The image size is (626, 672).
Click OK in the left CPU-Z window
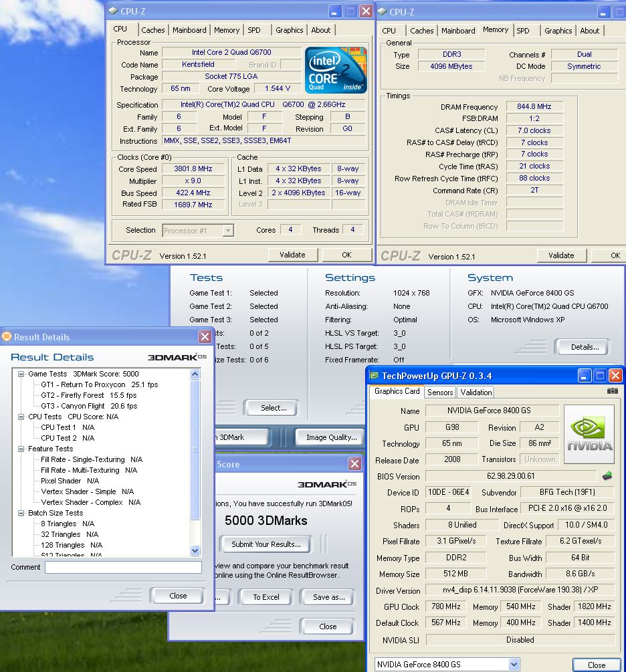(346, 255)
